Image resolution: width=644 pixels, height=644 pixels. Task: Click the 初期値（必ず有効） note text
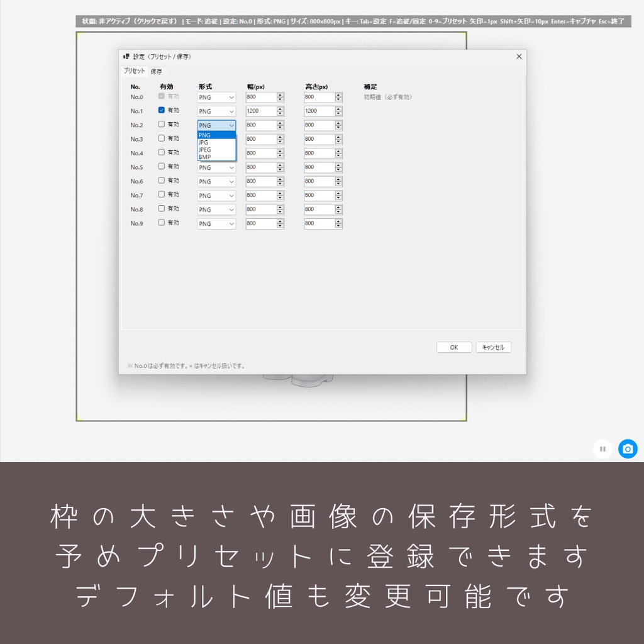point(387,97)
